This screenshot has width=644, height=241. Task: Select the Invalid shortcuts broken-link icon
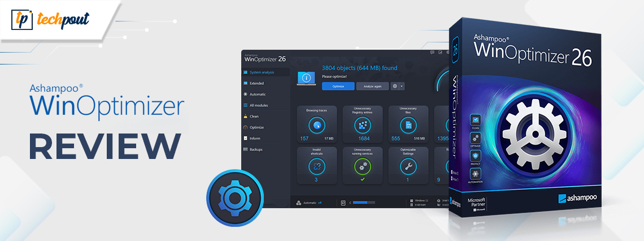(317, 166)
